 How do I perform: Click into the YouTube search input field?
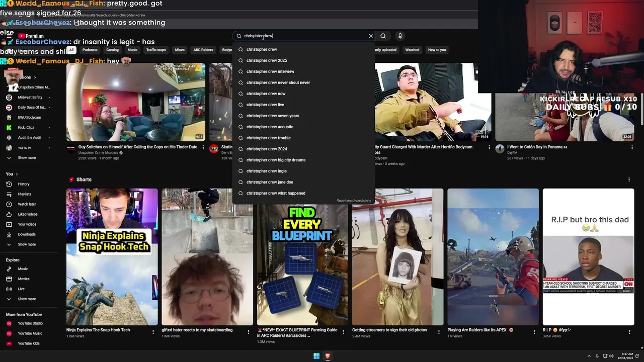304,36
